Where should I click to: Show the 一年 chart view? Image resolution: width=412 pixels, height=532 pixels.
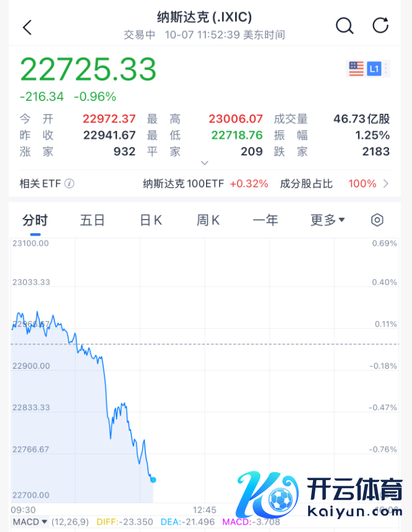click(x=265, y=220)
